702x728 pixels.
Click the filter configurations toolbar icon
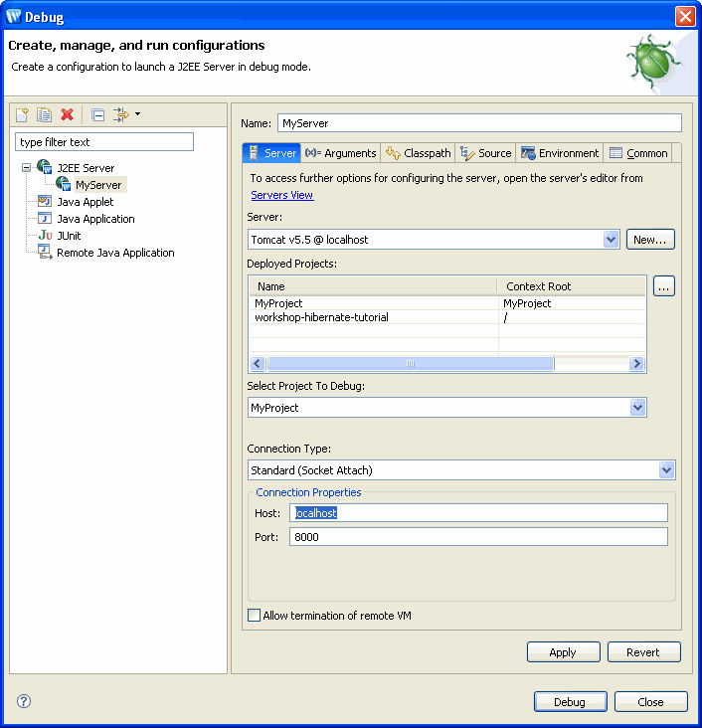120,114
